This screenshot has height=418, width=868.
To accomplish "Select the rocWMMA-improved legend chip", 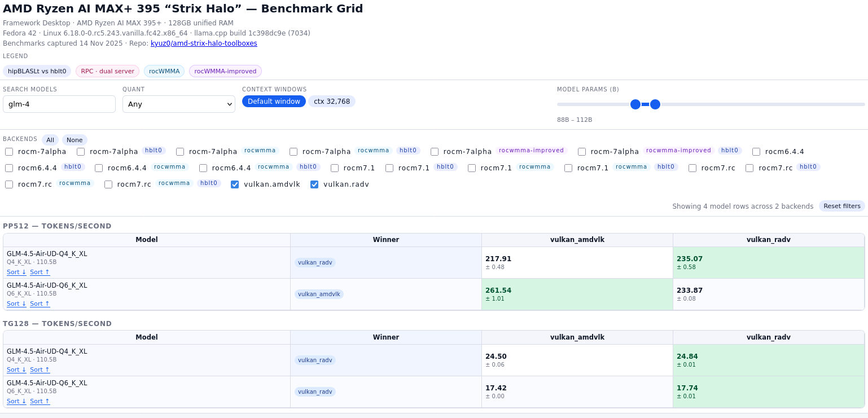I will pyautogui.click(x=225, y=71).
